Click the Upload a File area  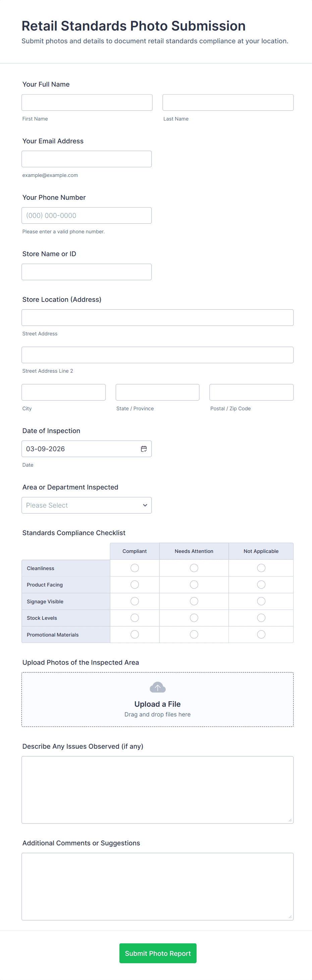point(157,704)
